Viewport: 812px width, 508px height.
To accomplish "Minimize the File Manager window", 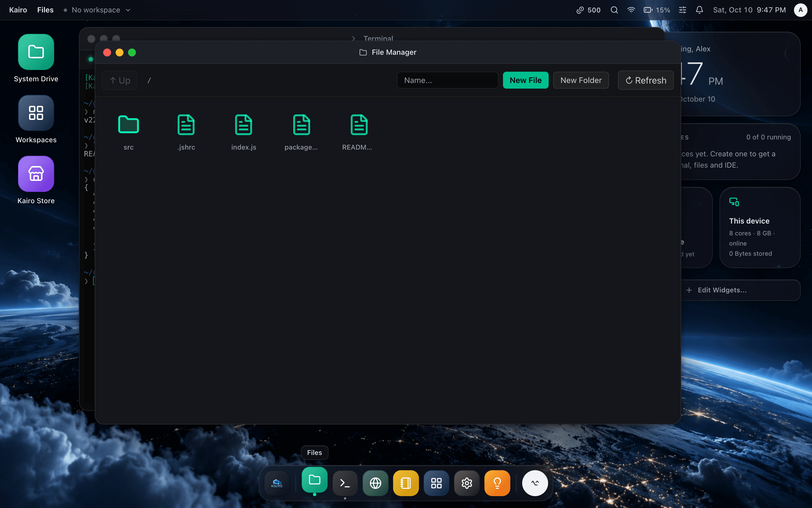I will pos(120,52).
